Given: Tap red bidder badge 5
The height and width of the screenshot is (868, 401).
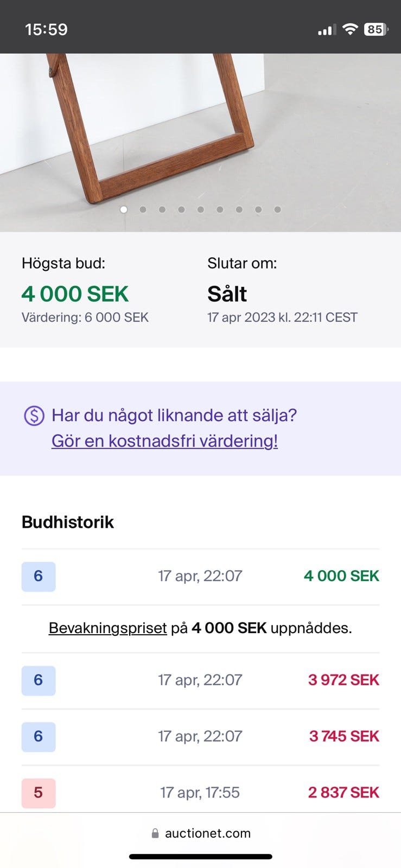Looking at the screenshot, I should 39,793.
